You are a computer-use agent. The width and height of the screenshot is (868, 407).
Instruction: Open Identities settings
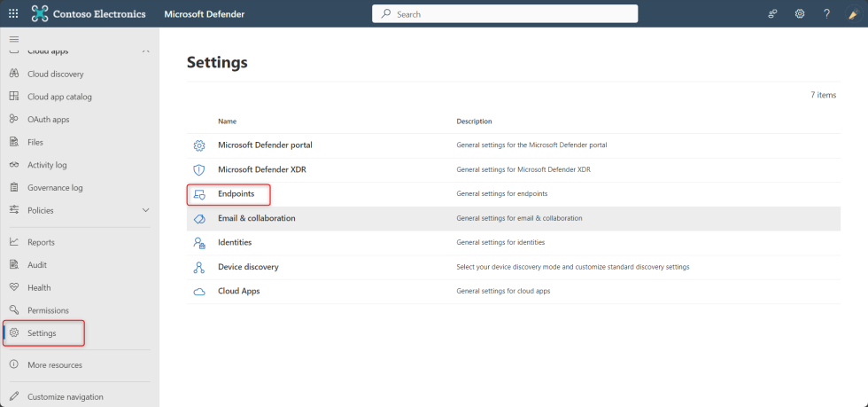(235, 242)
